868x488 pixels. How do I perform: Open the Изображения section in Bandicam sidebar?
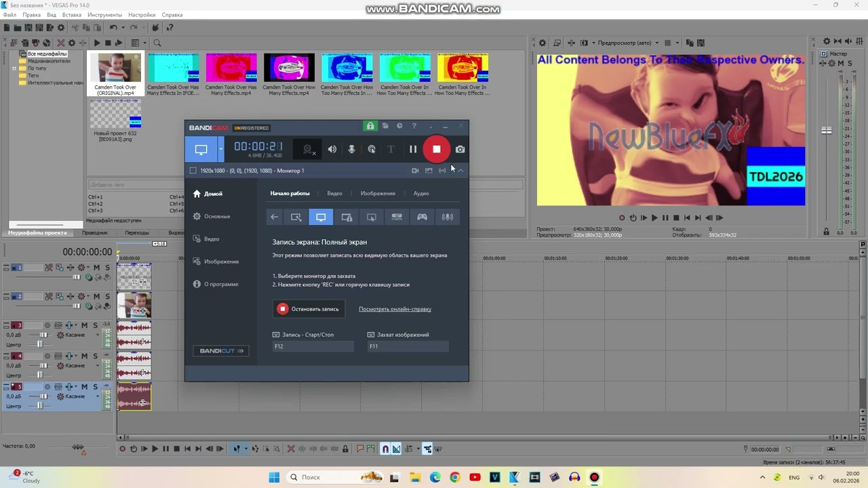pos(216,262)
